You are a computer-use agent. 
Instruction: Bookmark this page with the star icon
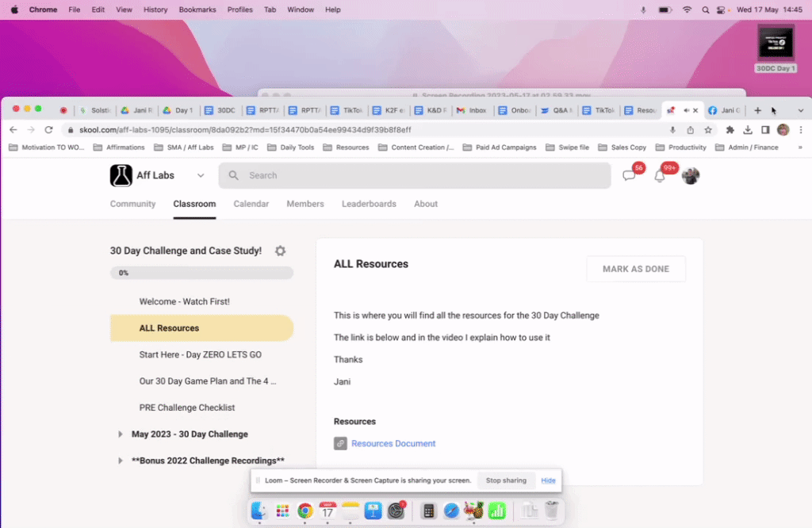708,130
